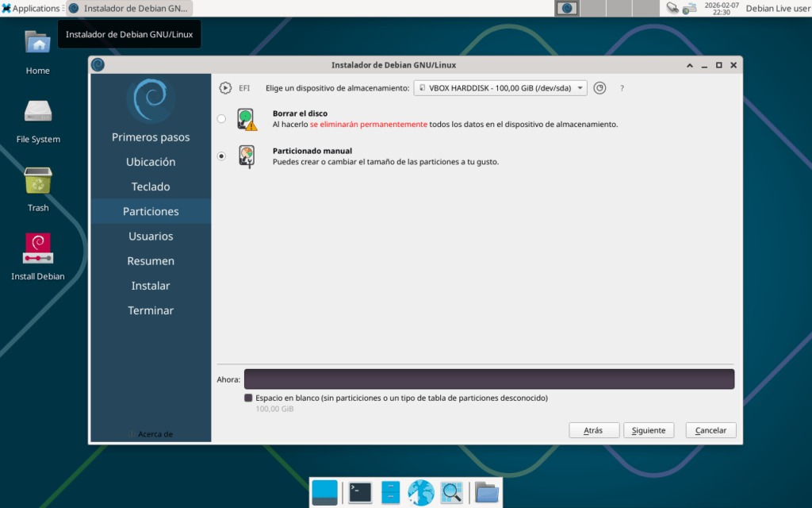Open the Applications menu in top panel
The image size is (812, 508).
(32, 8)
